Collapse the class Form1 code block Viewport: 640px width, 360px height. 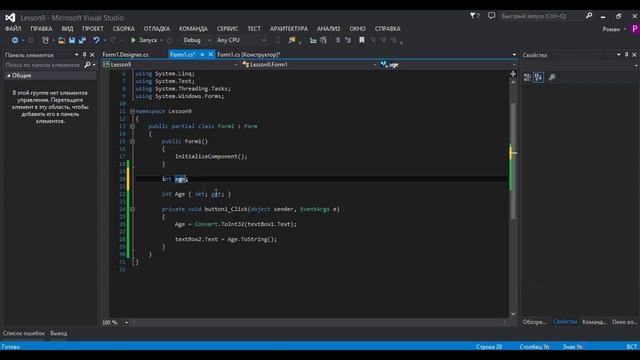132,126
